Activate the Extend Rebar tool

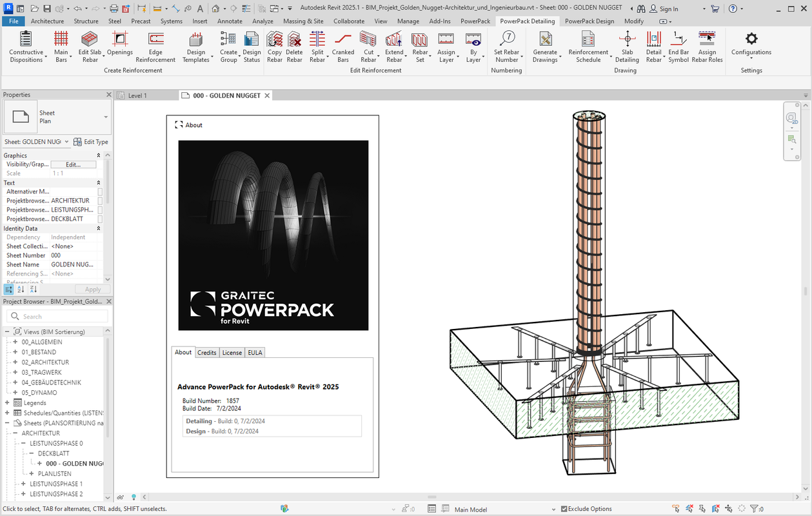[394, 46]
